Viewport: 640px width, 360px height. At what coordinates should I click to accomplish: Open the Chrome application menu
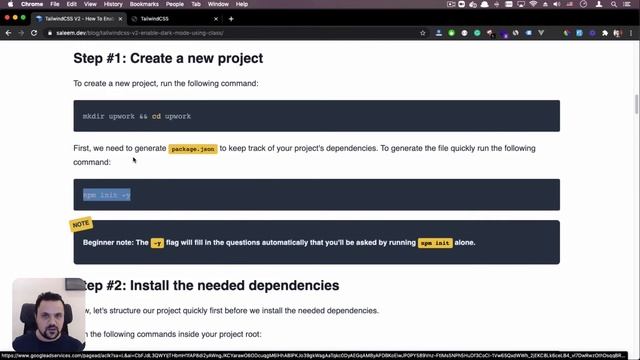point(32,4)
